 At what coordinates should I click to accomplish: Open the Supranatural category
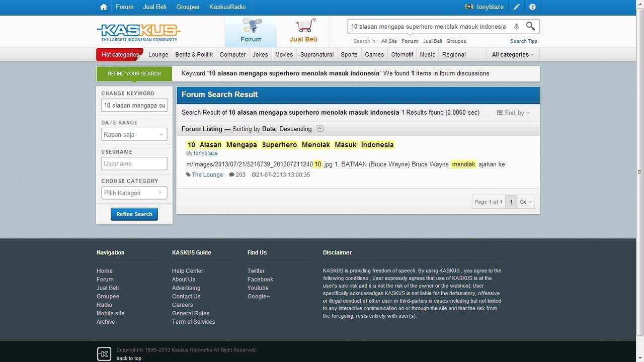pyautogui.click(x=317, y=54)
